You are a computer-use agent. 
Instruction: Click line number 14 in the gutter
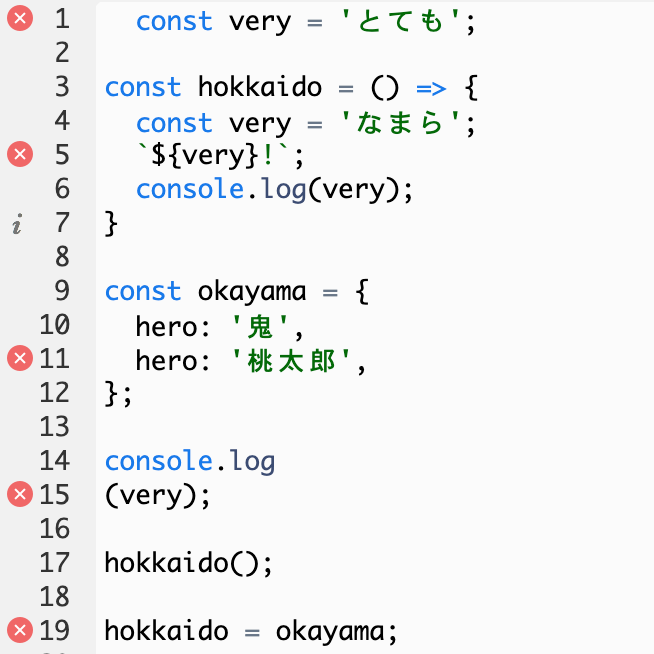coord(55,461)
